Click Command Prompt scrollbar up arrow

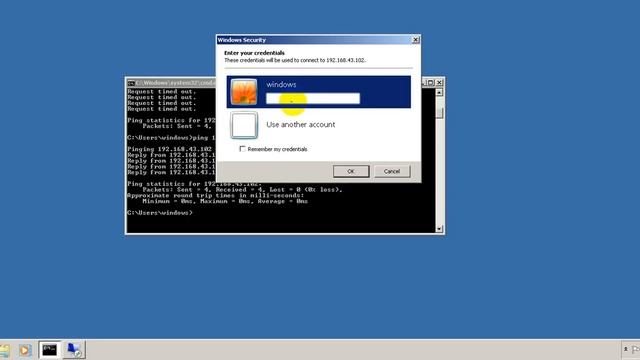(x=439, y=93)
